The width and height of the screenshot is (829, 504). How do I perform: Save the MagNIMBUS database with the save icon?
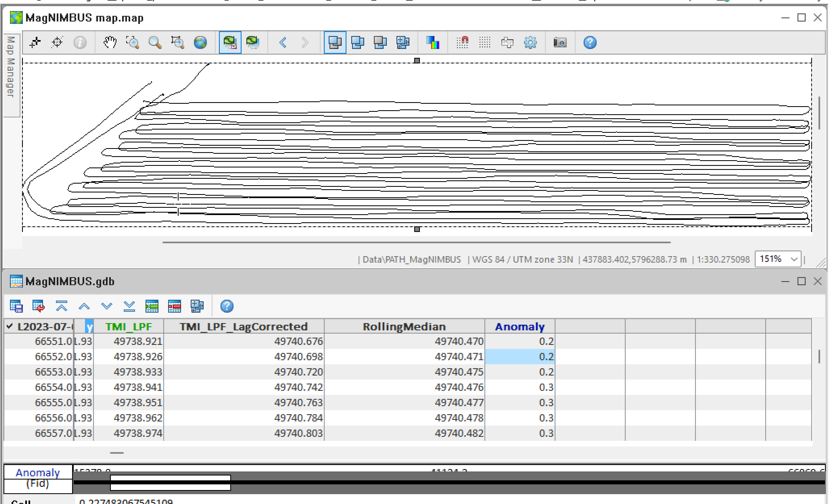(16, 306)
